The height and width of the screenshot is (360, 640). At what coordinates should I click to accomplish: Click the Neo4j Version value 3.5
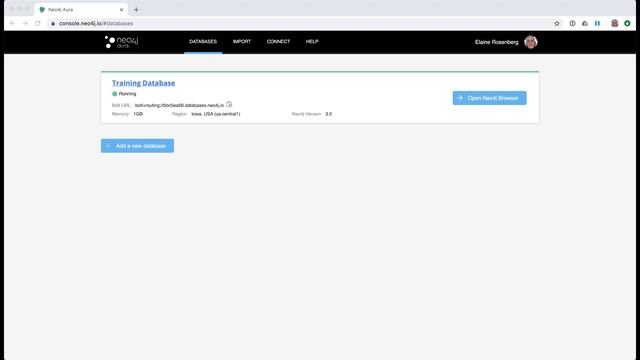(329, 114)
